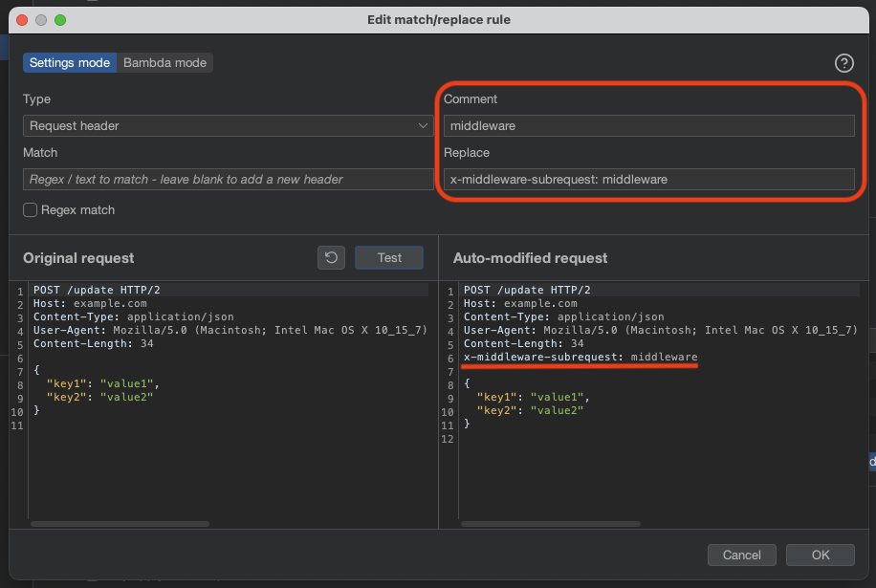Click the "key1": "value1" line in Original request
This screenshot has height=588, width=876.
[102, 383]
